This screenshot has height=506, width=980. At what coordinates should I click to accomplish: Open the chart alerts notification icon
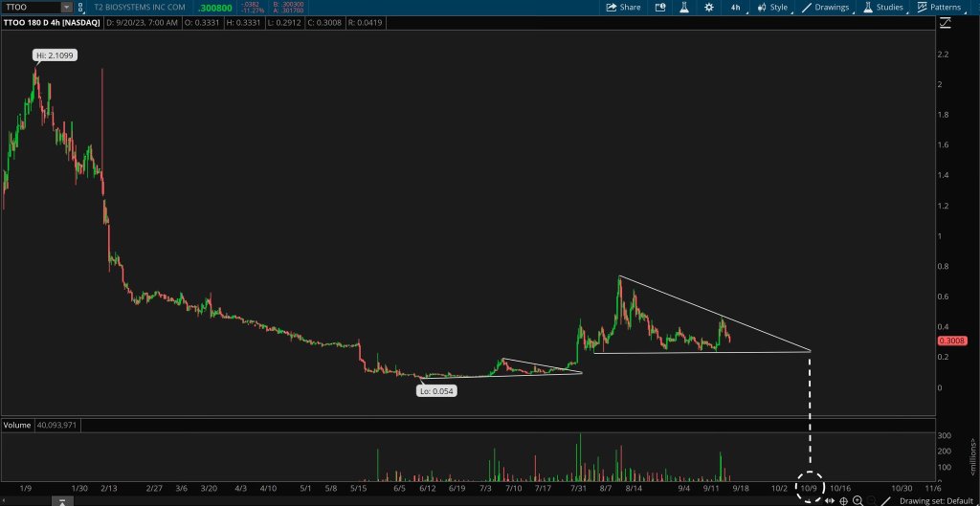(660, 8)
